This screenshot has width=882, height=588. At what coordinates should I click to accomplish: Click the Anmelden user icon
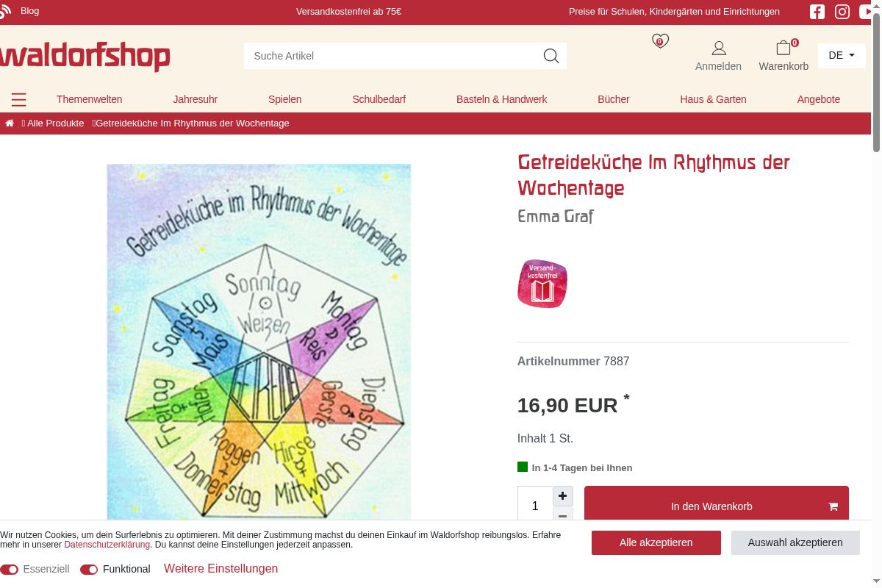point(719,49)
